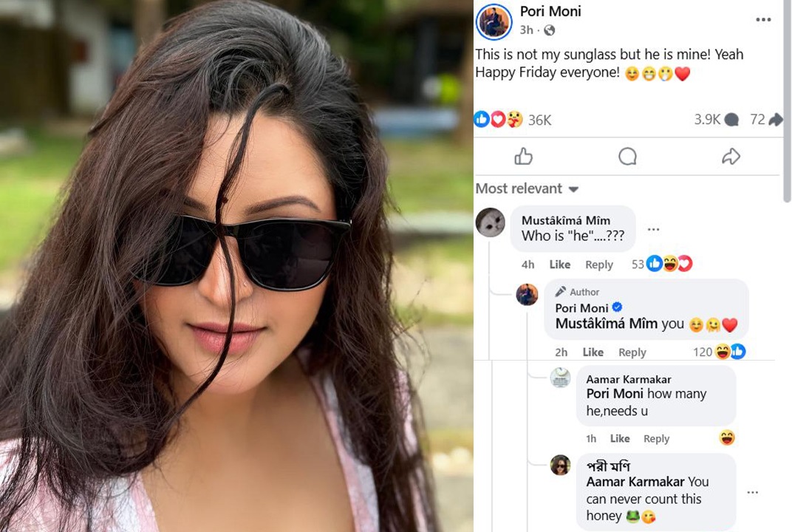792x532 pixels.
Task: Like Pori Moni's author reply
Action: tap(593, 352)
